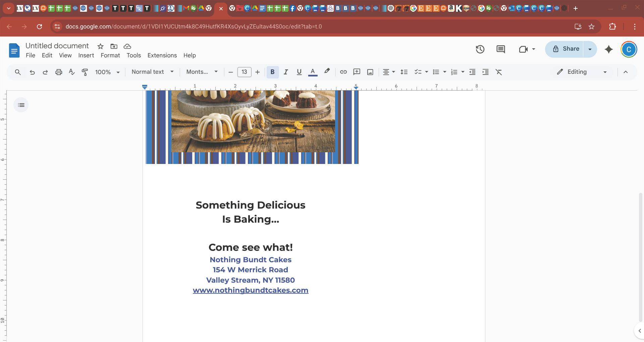Reload the browser page
Image resolution: width=644 pixels, height=342 pixels.
39,26
